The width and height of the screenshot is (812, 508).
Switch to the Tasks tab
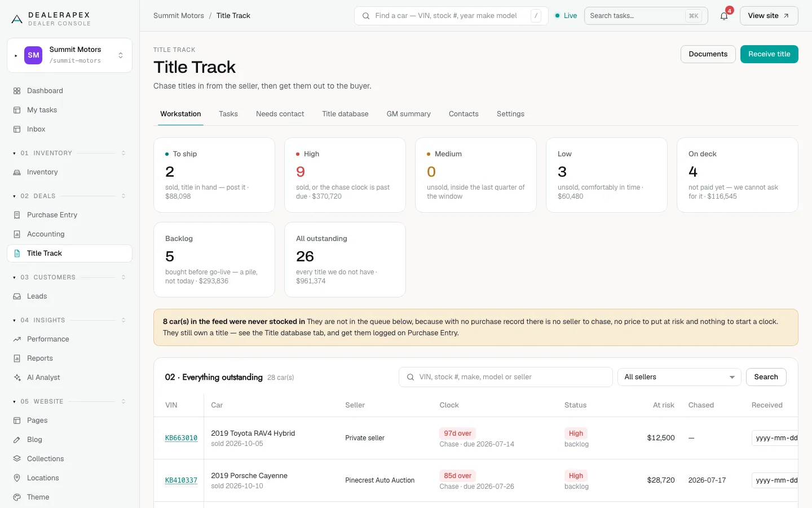tap(228, 114)
